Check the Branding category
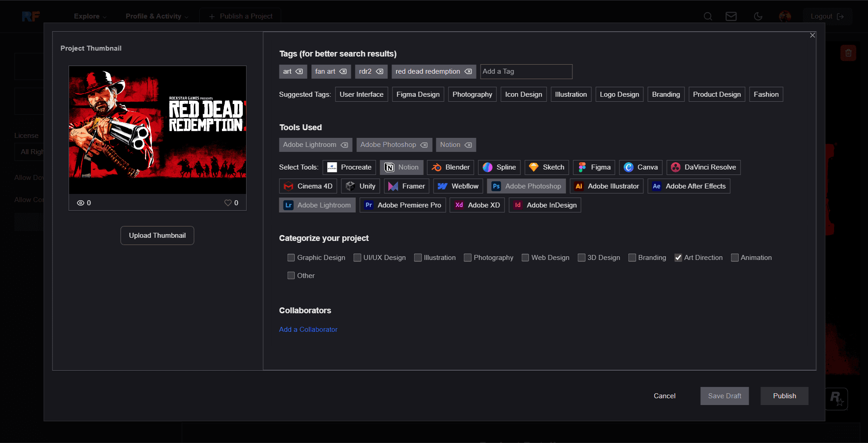The height and width of the screenshot is (443, 868). [x=632, y=258]
